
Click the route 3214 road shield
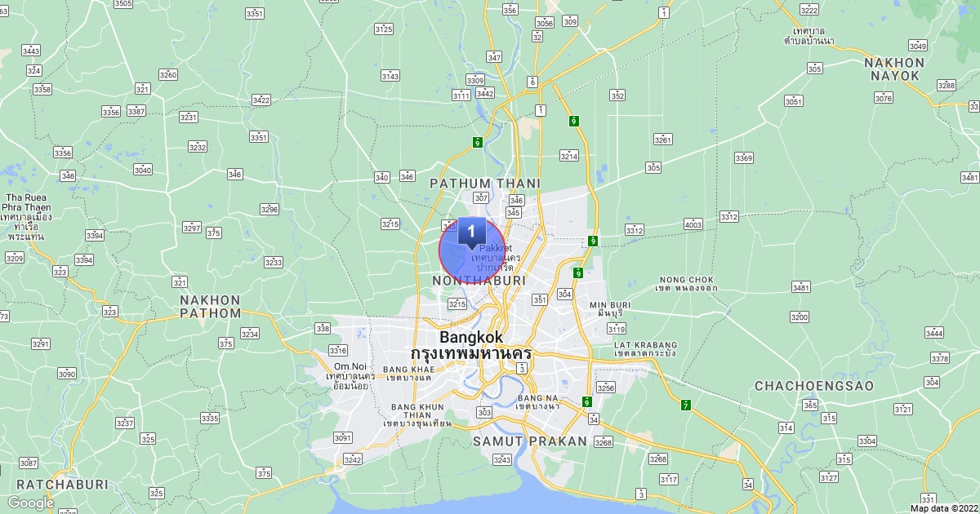[568, 156]
